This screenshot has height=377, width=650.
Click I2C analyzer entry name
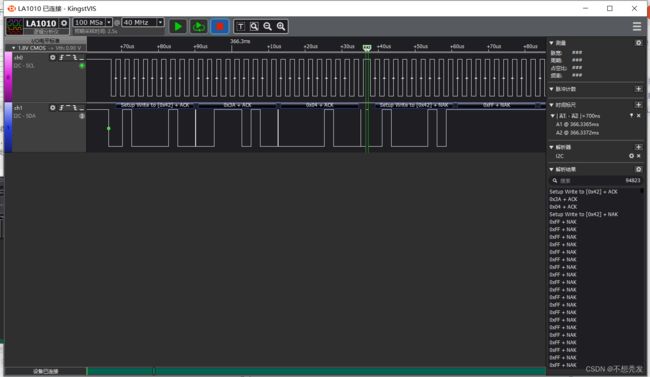[560, 156]
